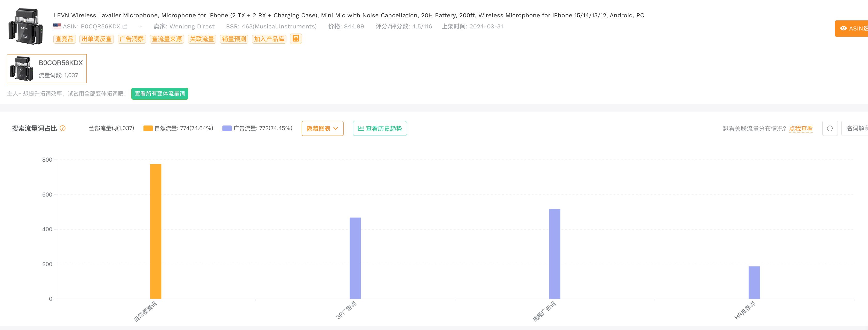Screen dimensions: 868x330
Task: Click the price text '$44.99'
Action: point(354,26)
